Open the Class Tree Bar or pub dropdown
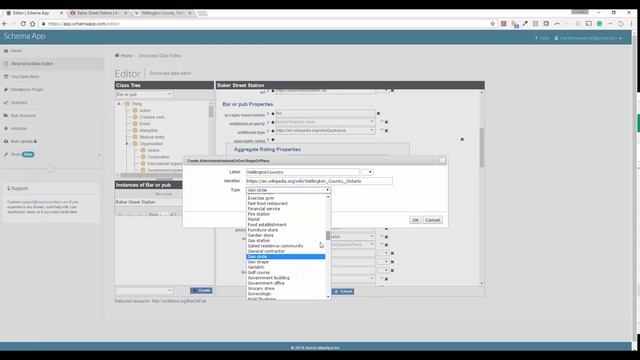This screenshot has height=360, width=640. pyautogui.click(x=144, y=94)
